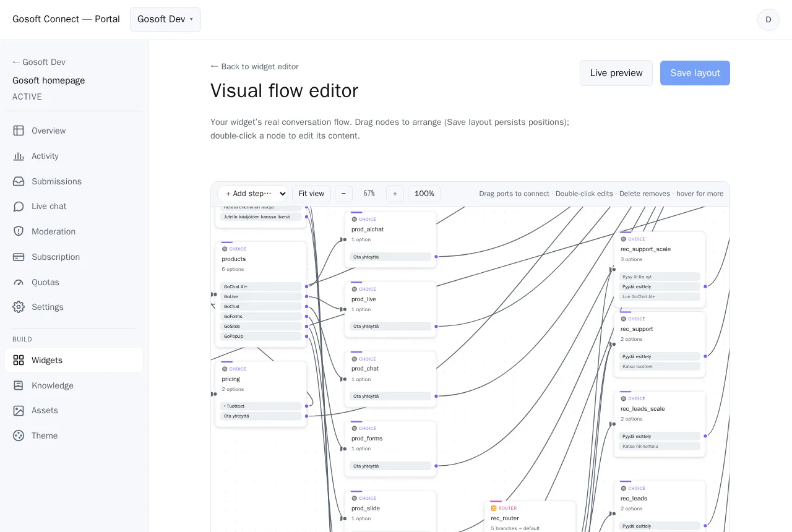Return to Gosoft Dev via back link
The height and width of the screenshot is (532, 792).
(39, 62)
